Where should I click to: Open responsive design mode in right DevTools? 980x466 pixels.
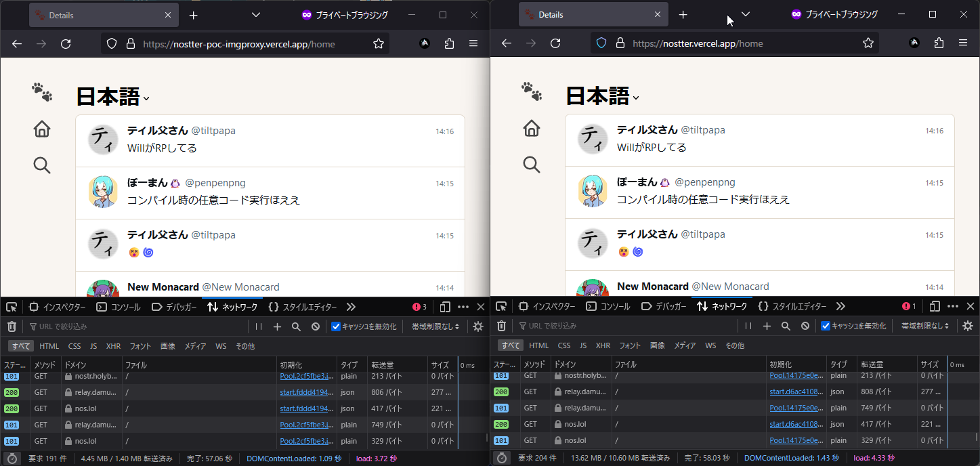(x=935, y=306)
